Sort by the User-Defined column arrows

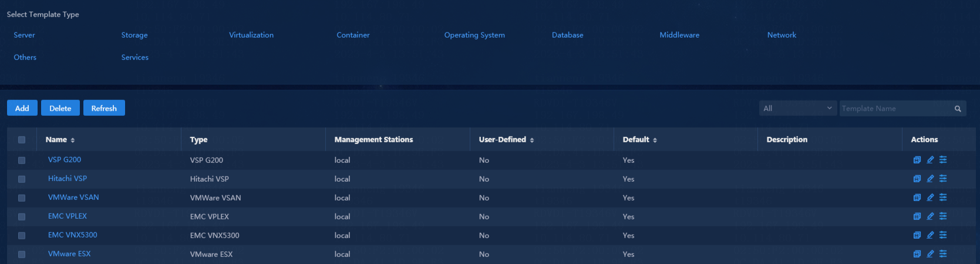click(531, 141)
